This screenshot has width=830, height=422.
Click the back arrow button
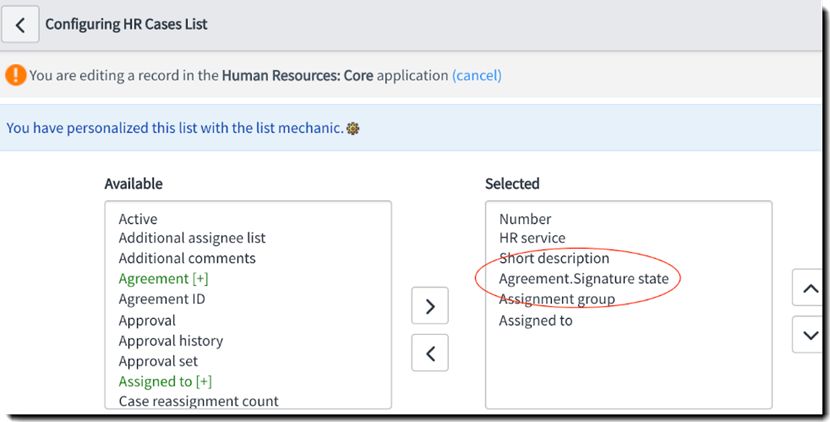click(20, 24)
